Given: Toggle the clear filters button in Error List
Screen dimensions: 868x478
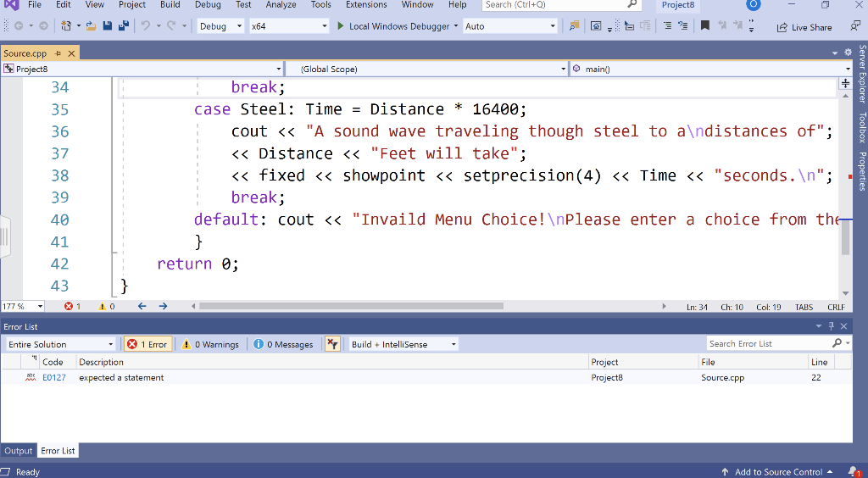Looking at the screenshot, I should (332, 344).
